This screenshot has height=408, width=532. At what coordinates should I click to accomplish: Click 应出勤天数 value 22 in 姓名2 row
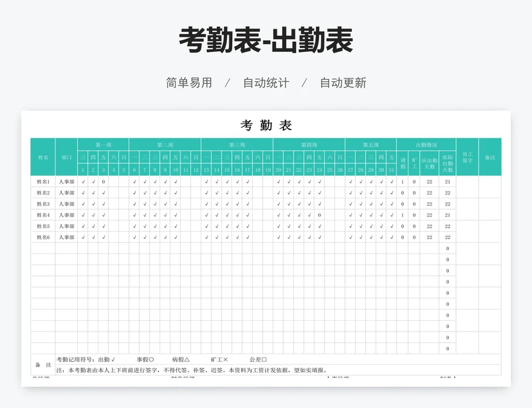(429, 193)
